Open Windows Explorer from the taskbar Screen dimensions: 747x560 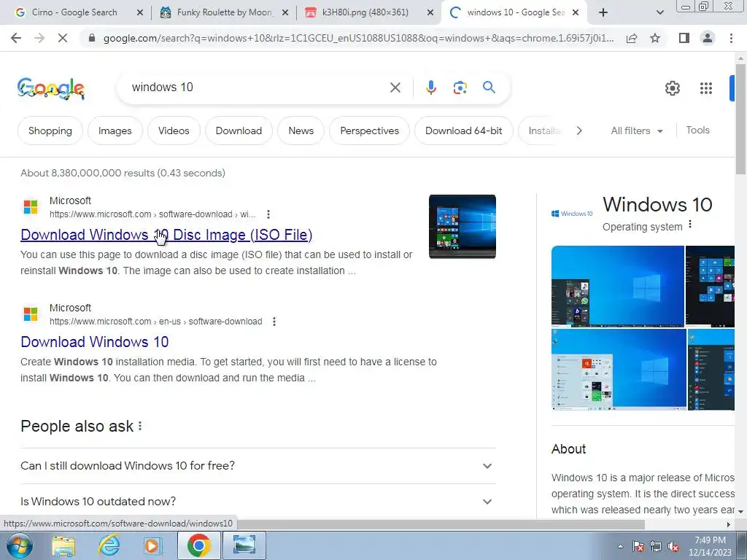pyautogui.click(x=63, y=546)
